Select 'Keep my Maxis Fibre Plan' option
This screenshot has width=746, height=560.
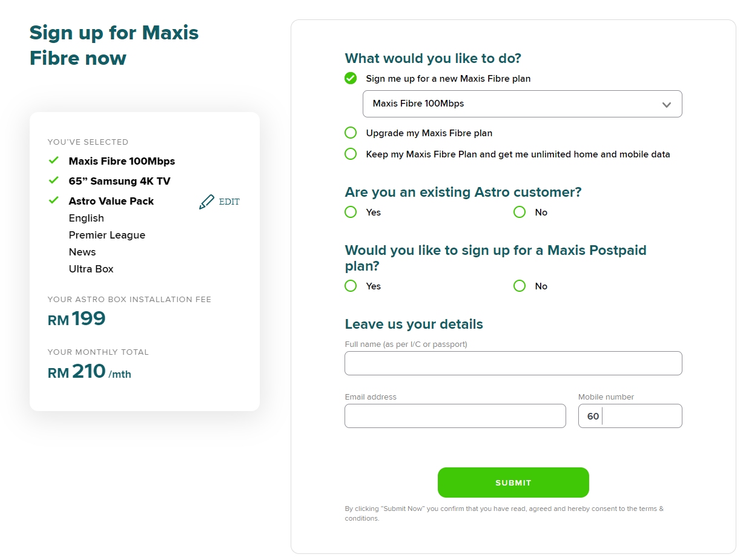pos(351,154)
